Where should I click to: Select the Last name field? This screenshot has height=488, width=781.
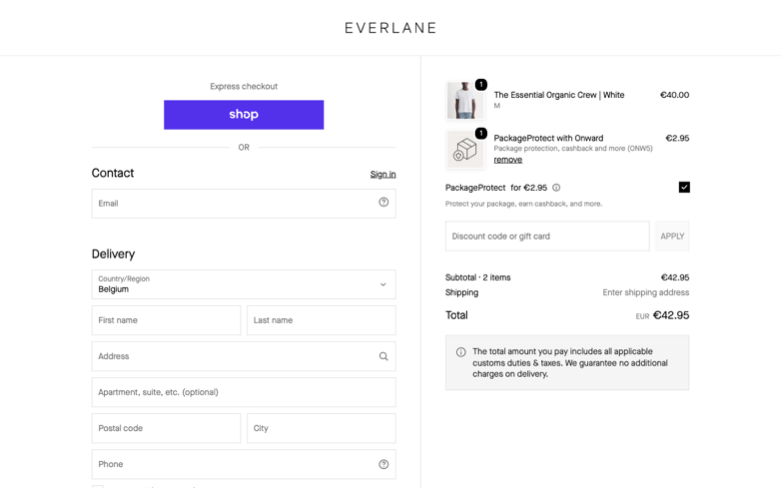(x=321, y=320)
